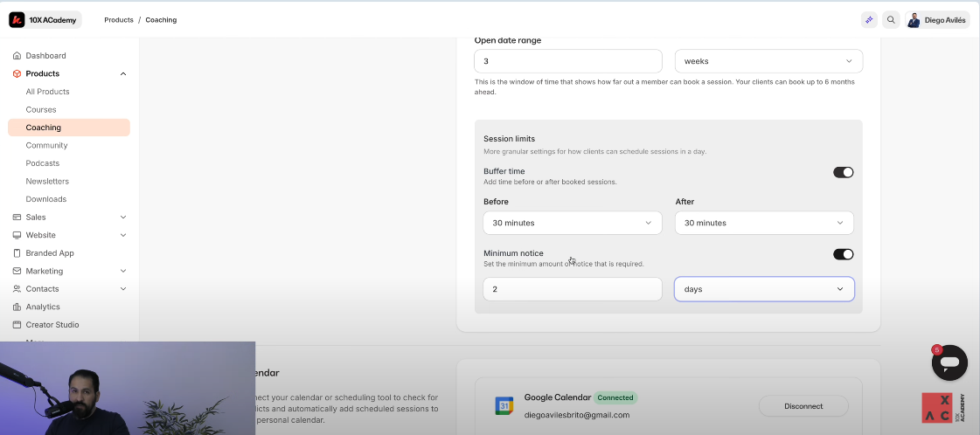Open the After buffer 30 minutes dropdown
Viewport: 980px width, 435px height.
(764, 223)
